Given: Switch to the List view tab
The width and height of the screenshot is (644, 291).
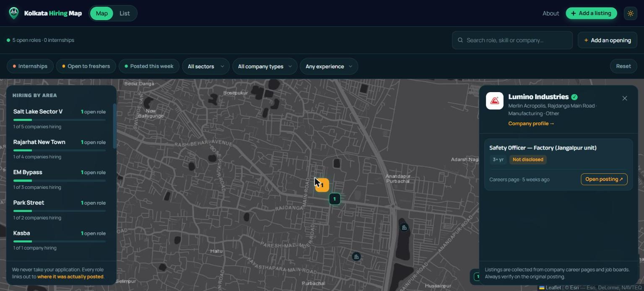Looking at the screenshot, I should click(x=125, y=13).
